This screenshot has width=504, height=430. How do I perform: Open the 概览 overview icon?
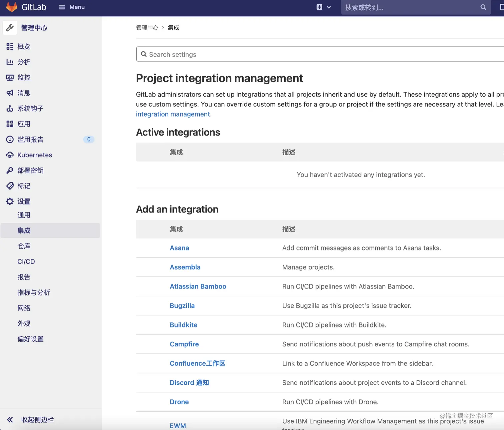pos(10,46)
